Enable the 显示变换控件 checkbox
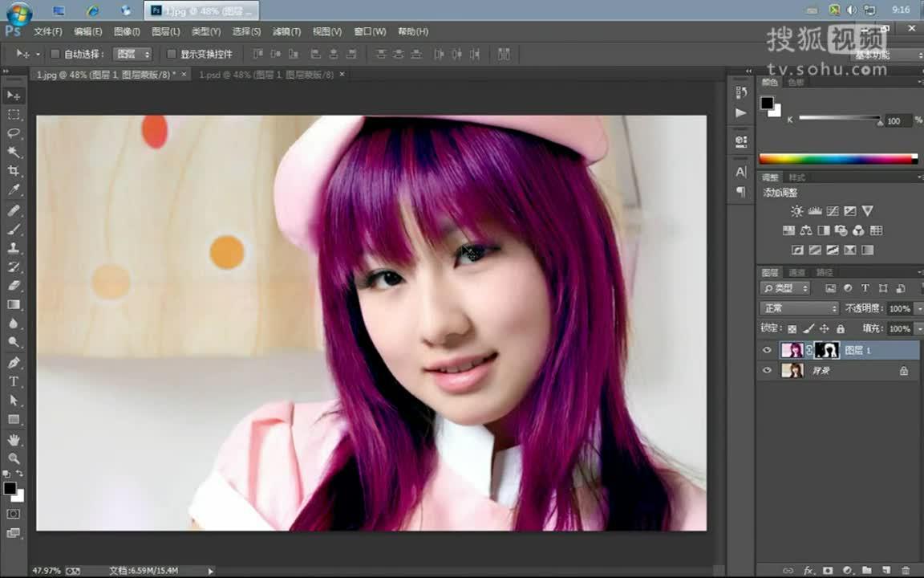The image size is (924, 578). click(171, 54)
